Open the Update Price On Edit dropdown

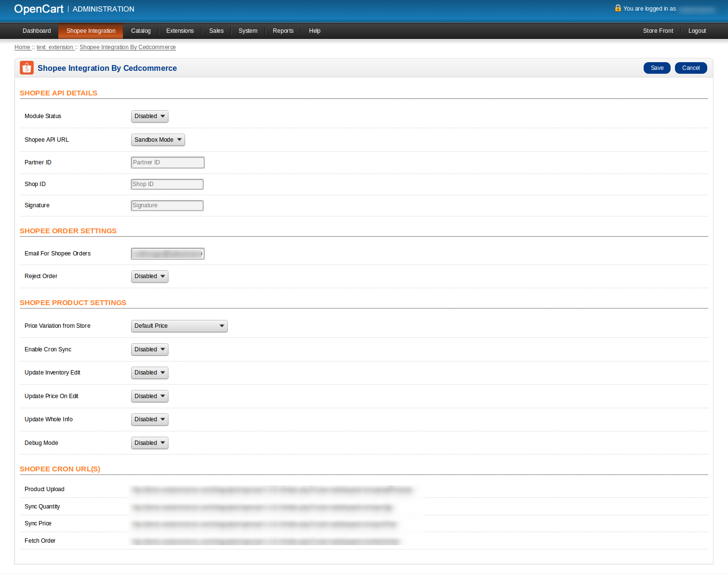click(x=149, y=396)
